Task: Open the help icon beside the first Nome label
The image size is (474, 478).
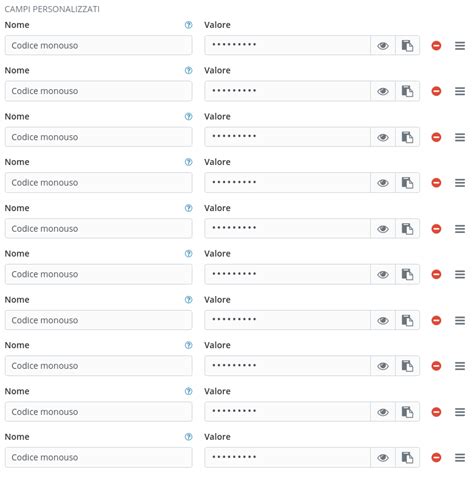Action: (x=189, y=25)
